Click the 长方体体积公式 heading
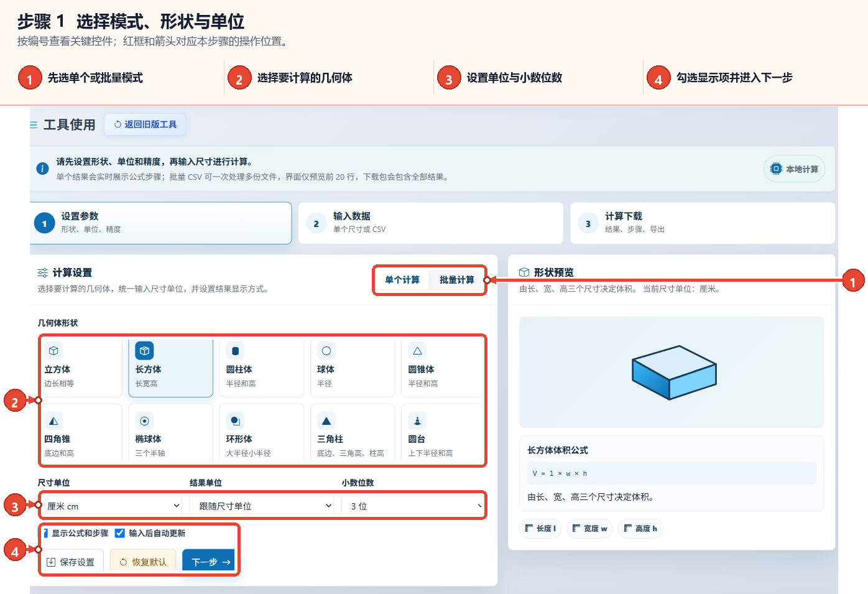Screen dimensions: 868x594 coord(558,450)
